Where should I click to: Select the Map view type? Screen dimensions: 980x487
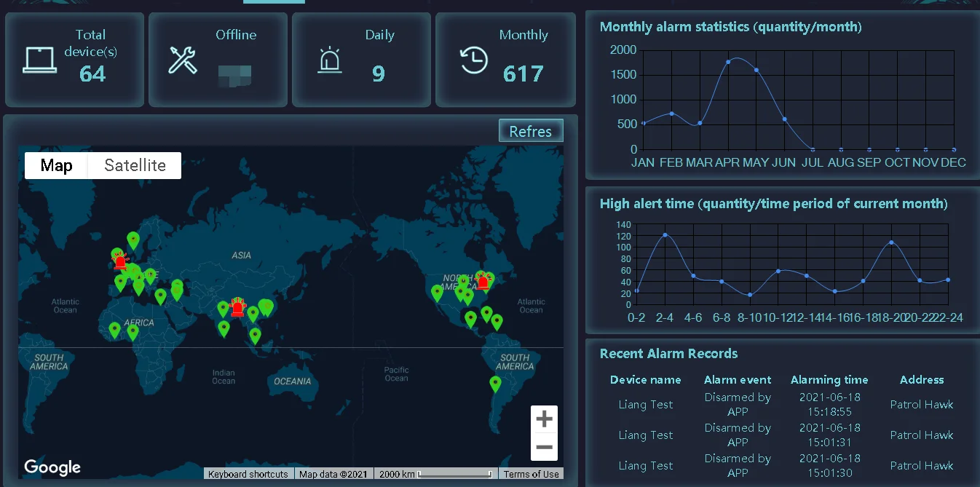[x=56, y=165]
